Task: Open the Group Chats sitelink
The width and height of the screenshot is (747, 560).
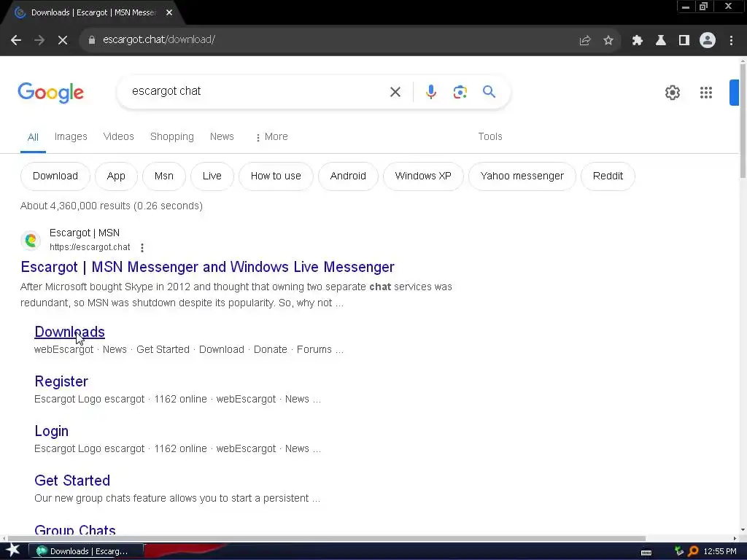Action: [75, 529]
